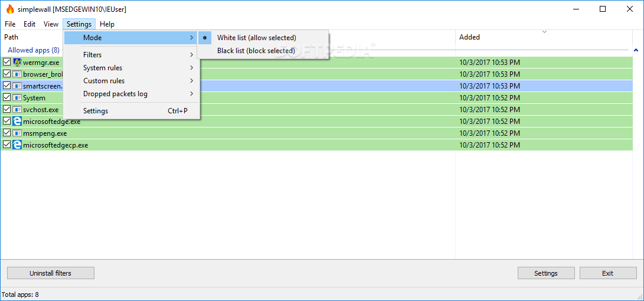
Task: Click wermgr.exe date 10/3/2017 10:53 PM
Action: pos(489,63)
